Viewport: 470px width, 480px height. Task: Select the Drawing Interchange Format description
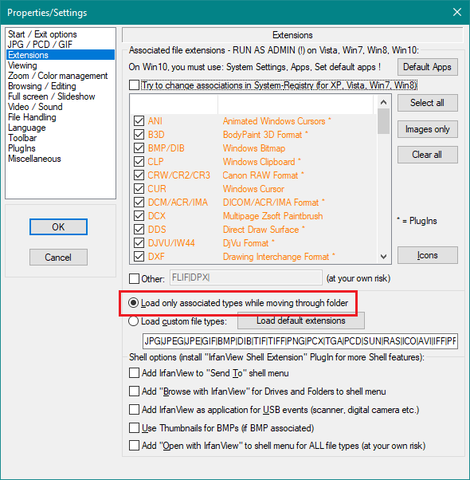[x=279, y=257]
